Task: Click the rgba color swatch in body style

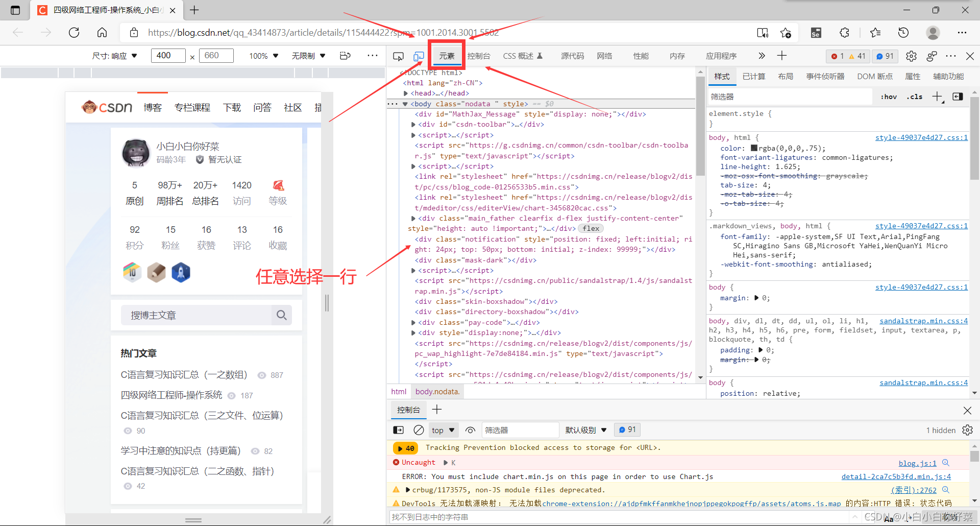Action: pyautogui.click(x=754, y=148)
